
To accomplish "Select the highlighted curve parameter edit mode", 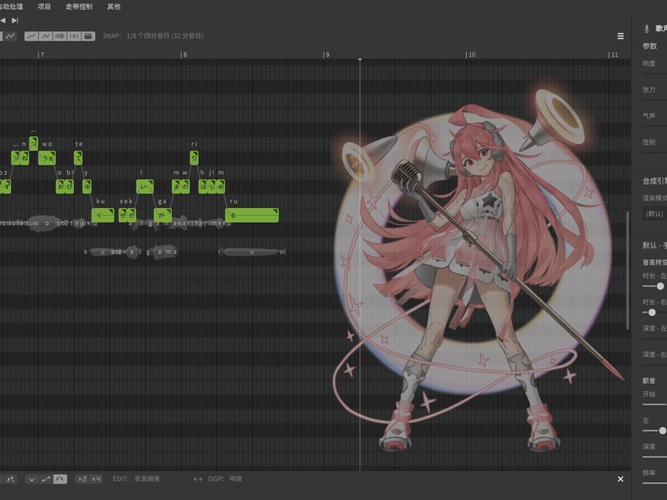I will (60, 479).
